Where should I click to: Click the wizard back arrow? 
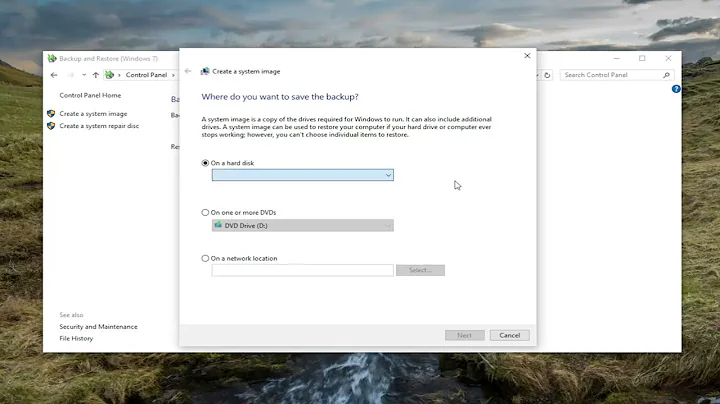tap(188, 71)
